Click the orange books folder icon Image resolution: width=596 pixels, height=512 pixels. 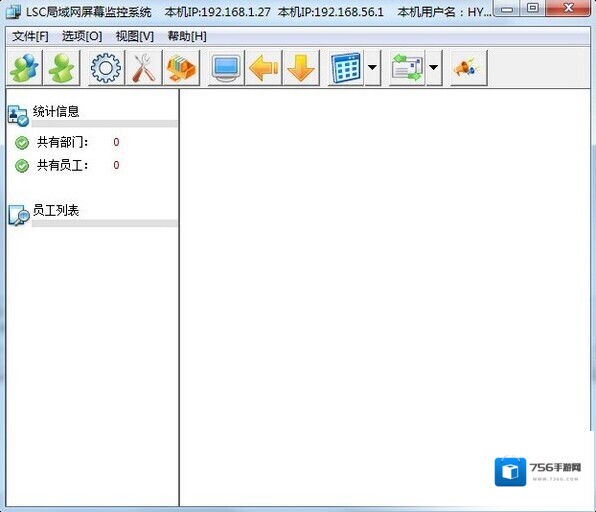pos(181,68)
